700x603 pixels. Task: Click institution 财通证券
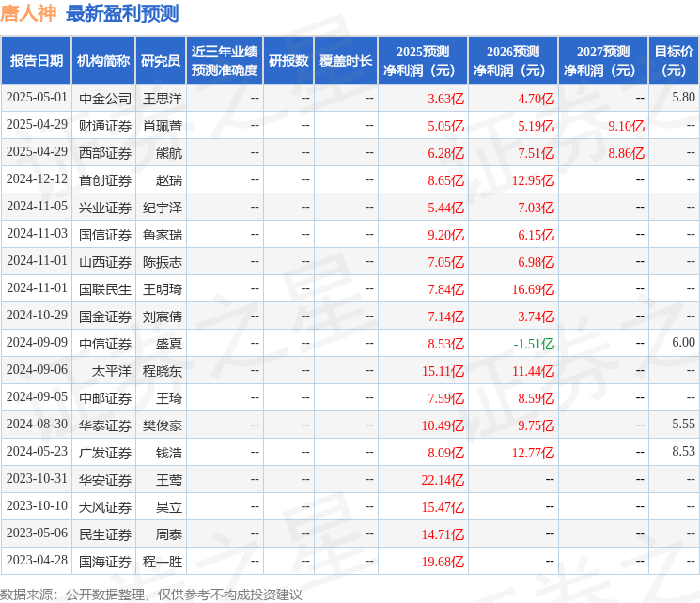point(105,126)
